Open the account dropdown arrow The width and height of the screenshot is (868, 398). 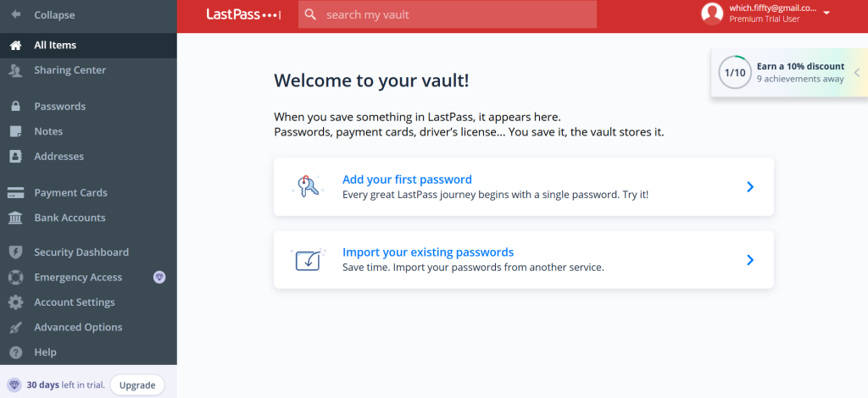pos(826,14)
